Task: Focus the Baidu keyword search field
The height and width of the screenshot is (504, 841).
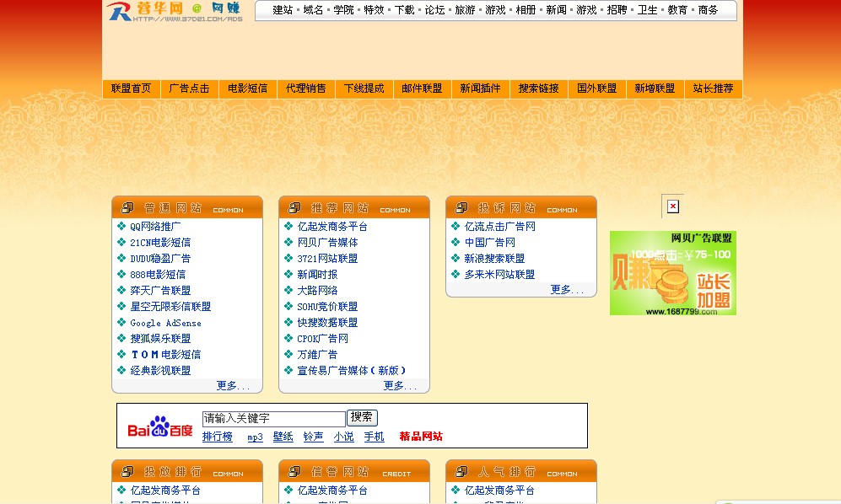Action: (273, 419)
